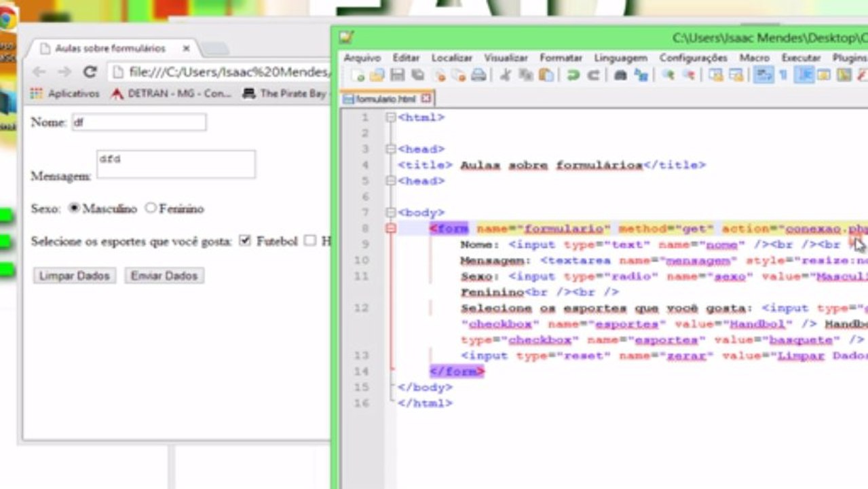Image resolution: width=868 pixels, height=489 pixels.
Task: Open the Visualizar menu
Action: pyautogui.click(x=506, y=58)
